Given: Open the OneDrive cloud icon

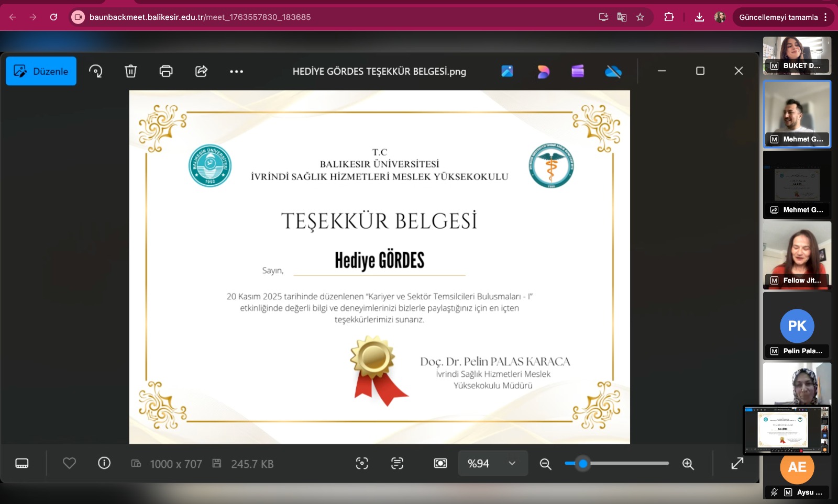Looking at the screenshot, I should tap(613, 71).
